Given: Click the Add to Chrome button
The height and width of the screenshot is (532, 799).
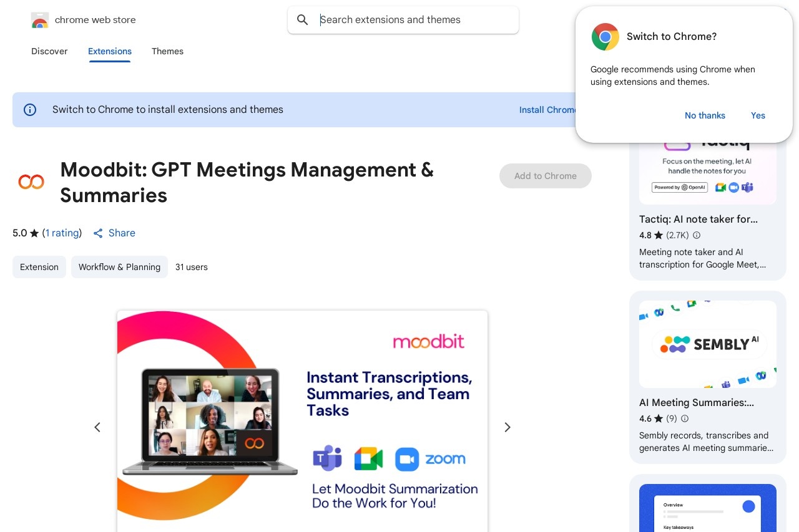Looking at the screenshot, I should point(546,176).
